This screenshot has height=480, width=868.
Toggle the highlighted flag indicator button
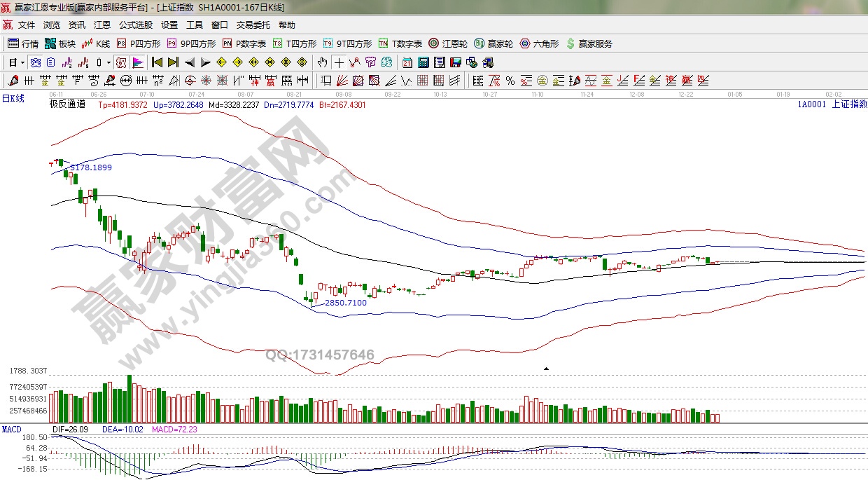[x=137, y=62]
